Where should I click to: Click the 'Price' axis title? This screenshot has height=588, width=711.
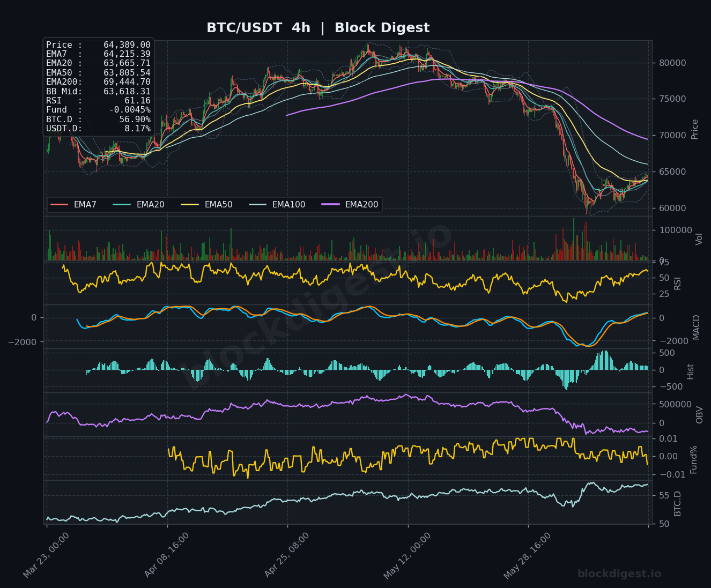(695, 129)
